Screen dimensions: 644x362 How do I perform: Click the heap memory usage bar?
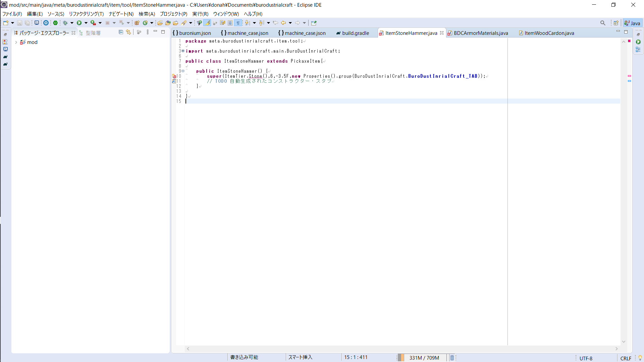click(x=424, y=358)
